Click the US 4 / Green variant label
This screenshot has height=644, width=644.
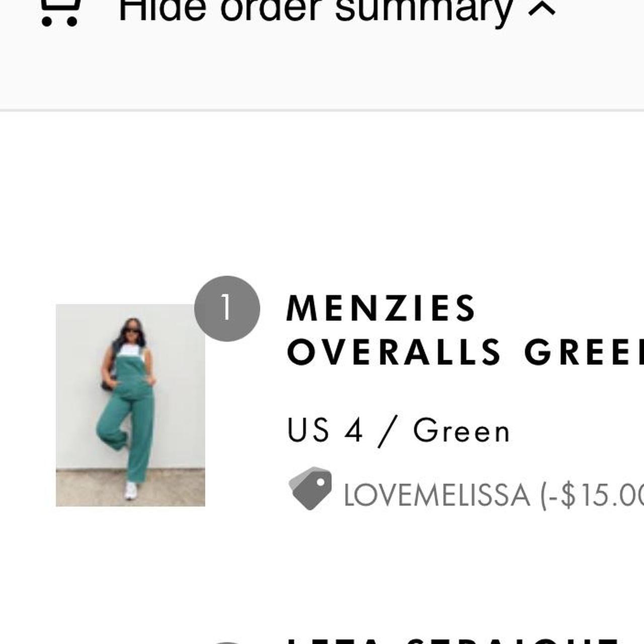click(399, 430)
